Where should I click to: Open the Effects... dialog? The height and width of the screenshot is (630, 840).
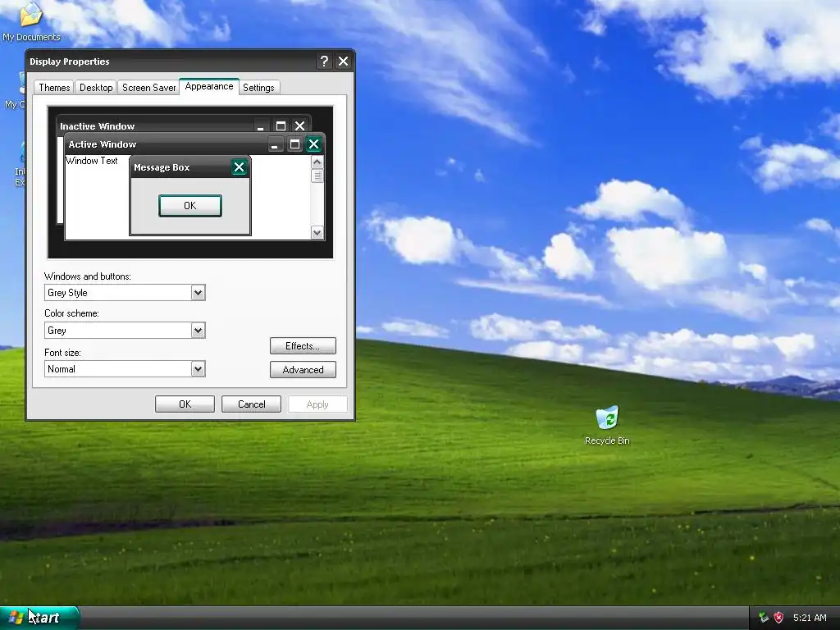click(x=303, y=346)
